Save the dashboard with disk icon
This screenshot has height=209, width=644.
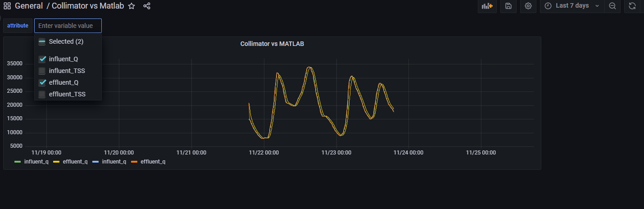point(508,6)
